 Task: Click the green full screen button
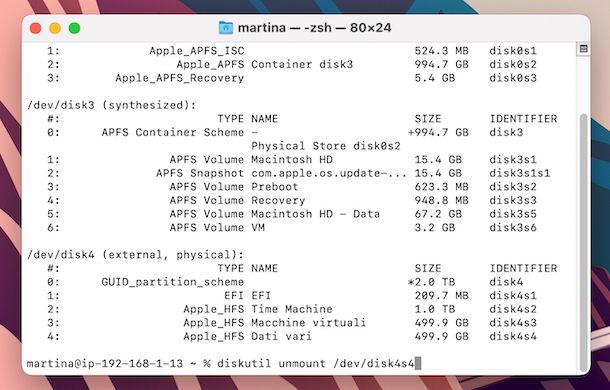click(x=74, y=28)
